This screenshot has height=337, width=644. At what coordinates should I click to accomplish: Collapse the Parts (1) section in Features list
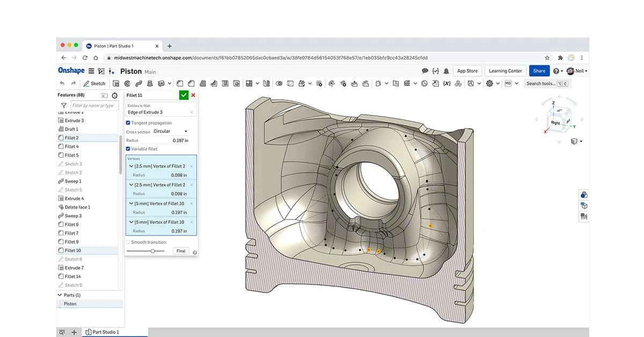coord(61,295)
